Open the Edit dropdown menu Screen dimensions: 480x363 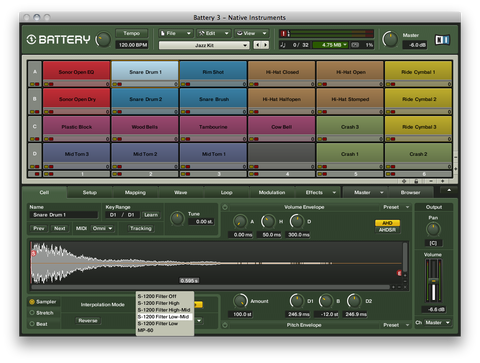(213, 33)
